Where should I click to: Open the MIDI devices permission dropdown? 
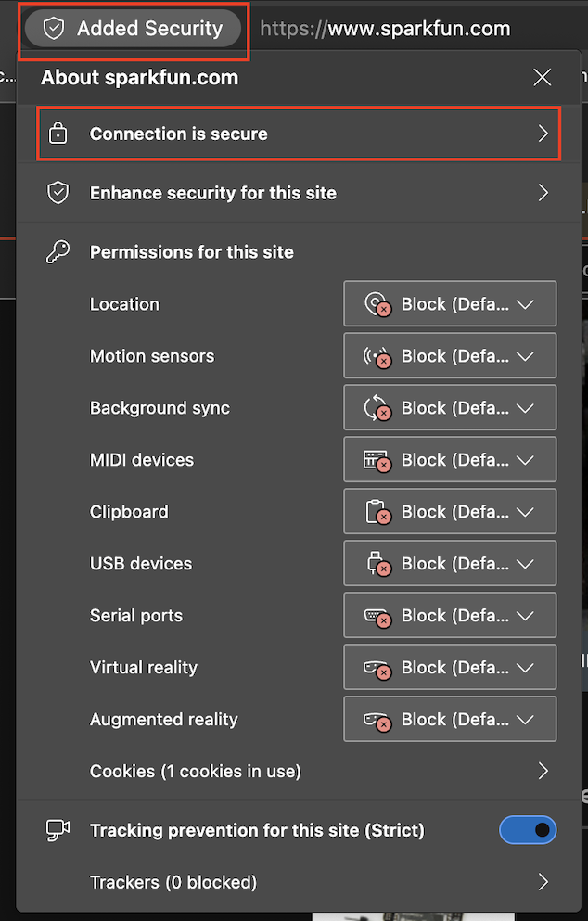(450, 460)
